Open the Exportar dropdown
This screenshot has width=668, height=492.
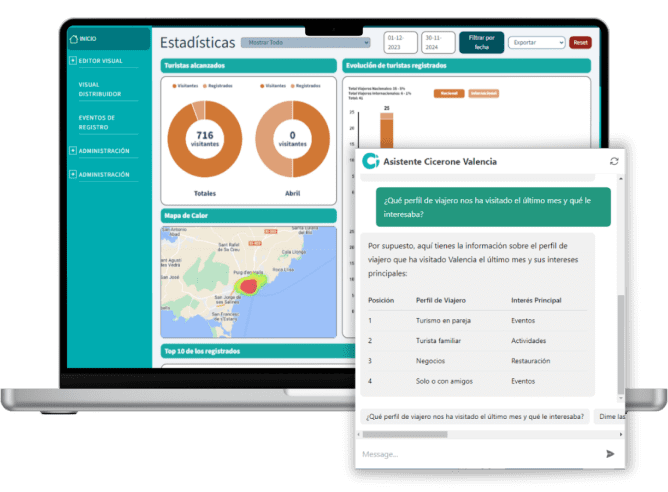tap(536, 43)
